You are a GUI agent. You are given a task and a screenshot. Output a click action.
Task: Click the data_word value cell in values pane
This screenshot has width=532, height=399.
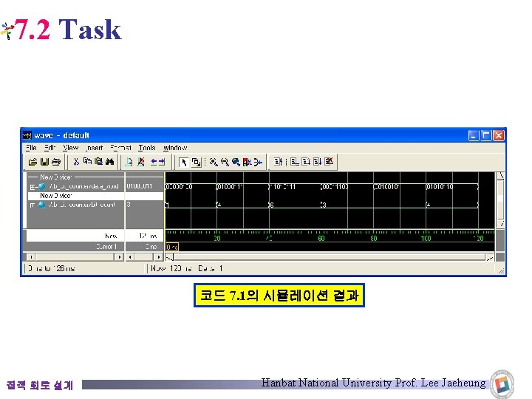[144, 186]
